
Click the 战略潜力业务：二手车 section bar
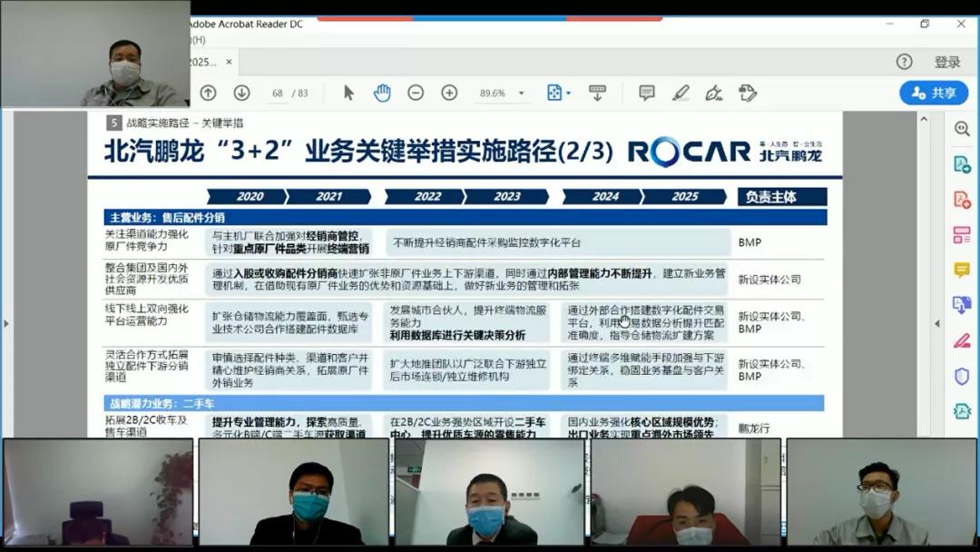click(x=464, y=403)
